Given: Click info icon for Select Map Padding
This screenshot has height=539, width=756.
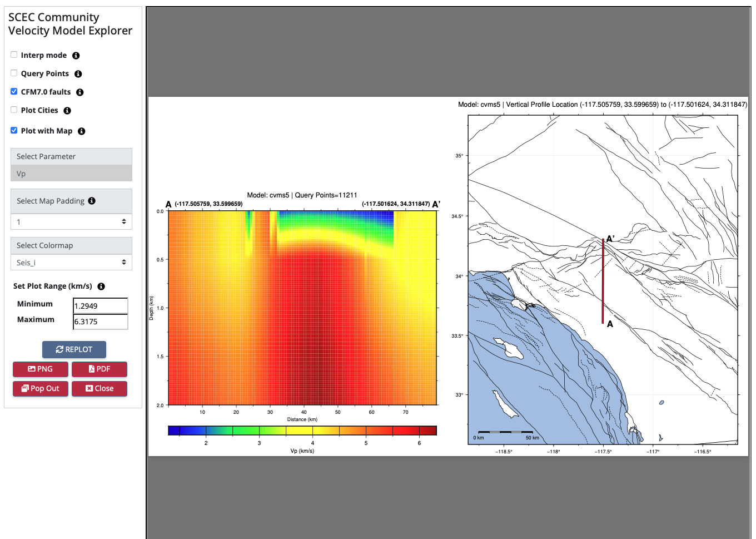Looking at the screenshot, I should tap(92, 201).
